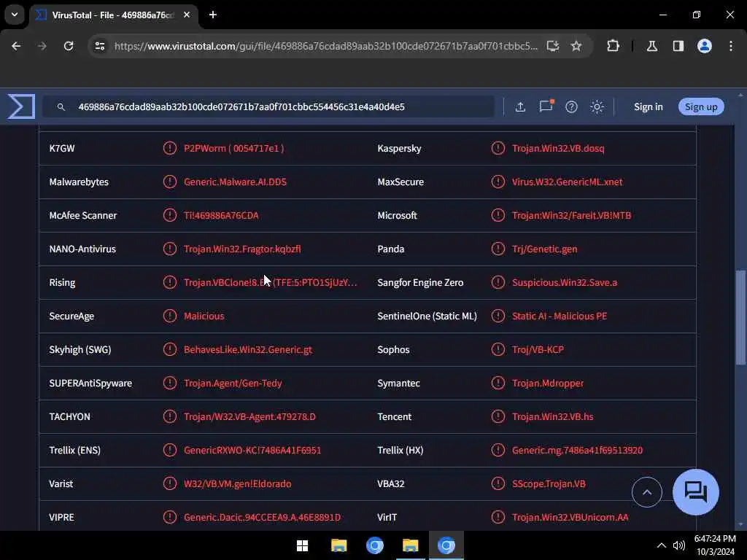747x560 pixels.
Task: Click the VirusTotal logo icon
Action: pos(21,106)
